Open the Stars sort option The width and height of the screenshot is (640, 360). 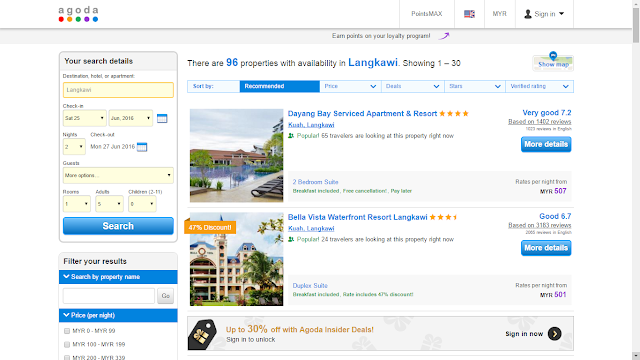[x=475, y=87]
